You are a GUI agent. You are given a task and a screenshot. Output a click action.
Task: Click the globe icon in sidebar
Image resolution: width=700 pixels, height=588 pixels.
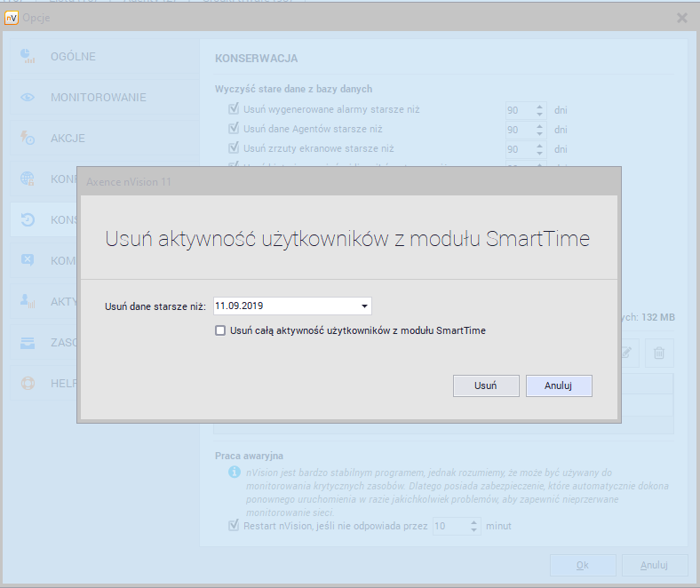[x=28, y=179]
